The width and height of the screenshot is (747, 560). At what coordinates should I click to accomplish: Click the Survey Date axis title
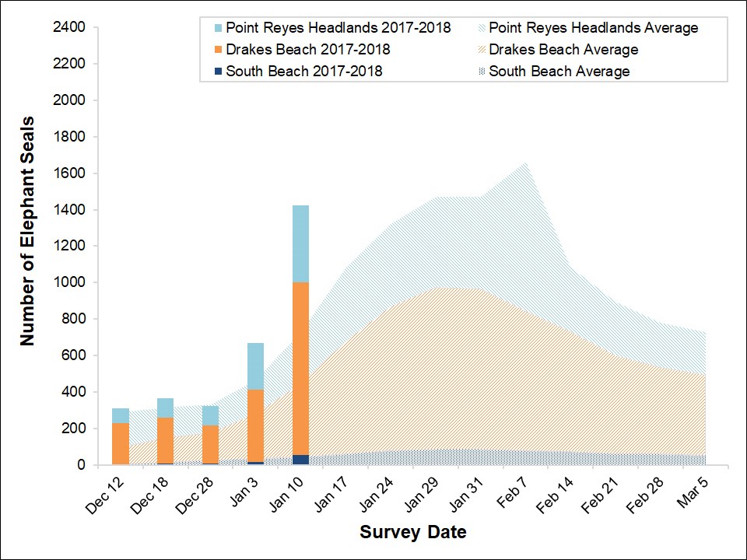412,533
